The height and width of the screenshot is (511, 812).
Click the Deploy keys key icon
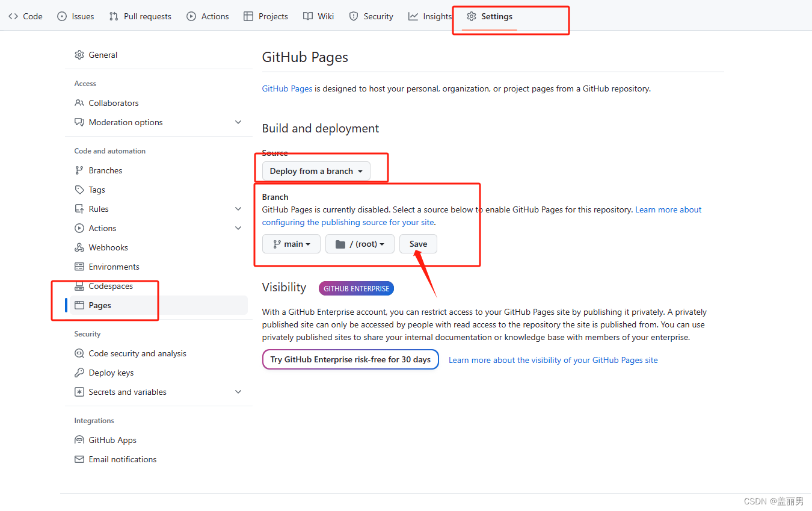pos(79,373)
